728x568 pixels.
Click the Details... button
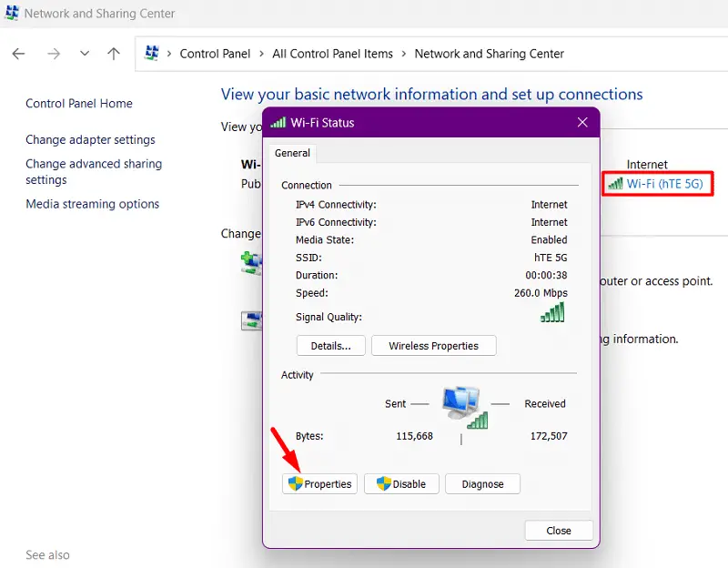330,346
